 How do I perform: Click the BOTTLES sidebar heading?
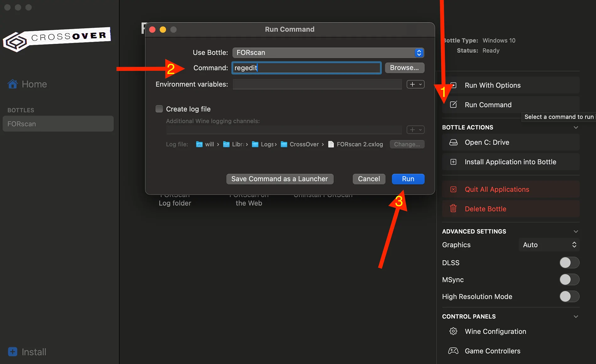(21, 110)
